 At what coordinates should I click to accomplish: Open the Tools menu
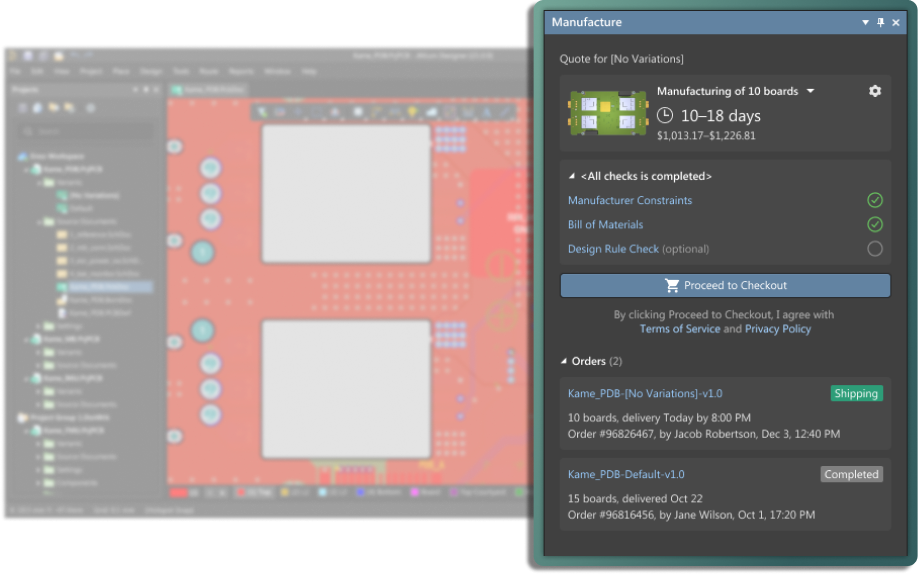click(x=181, y=72)
